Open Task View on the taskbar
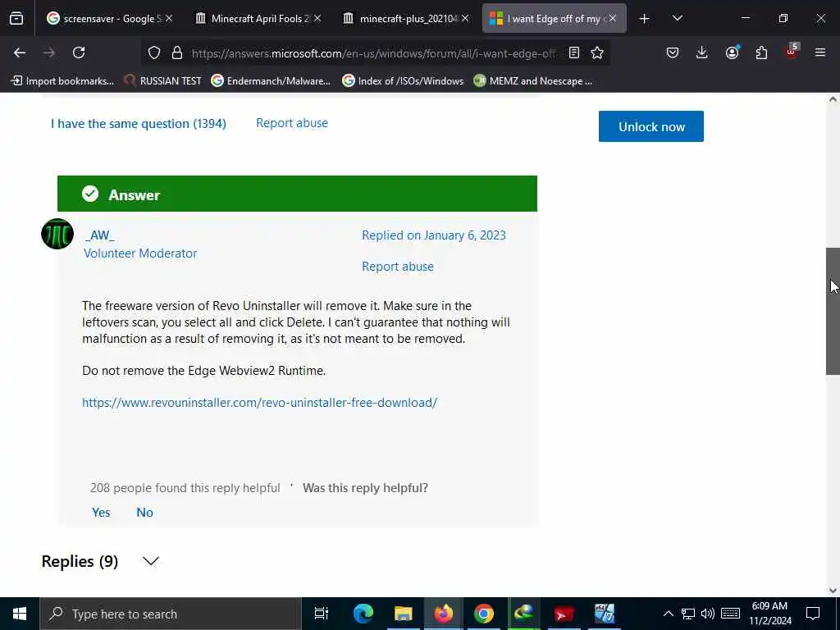The image size is (840, 630). click(x=322, y=614)
